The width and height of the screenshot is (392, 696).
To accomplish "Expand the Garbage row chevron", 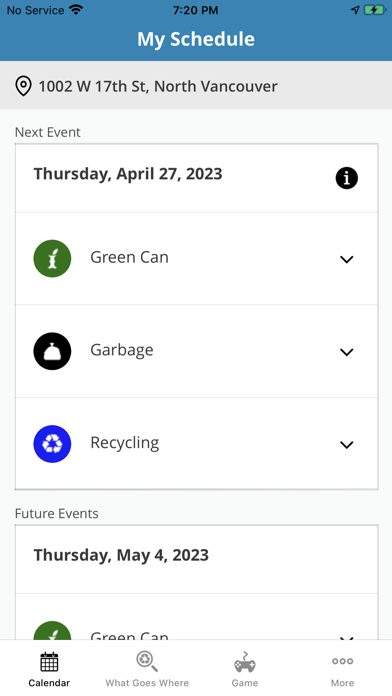I will [x=346, y=352].
